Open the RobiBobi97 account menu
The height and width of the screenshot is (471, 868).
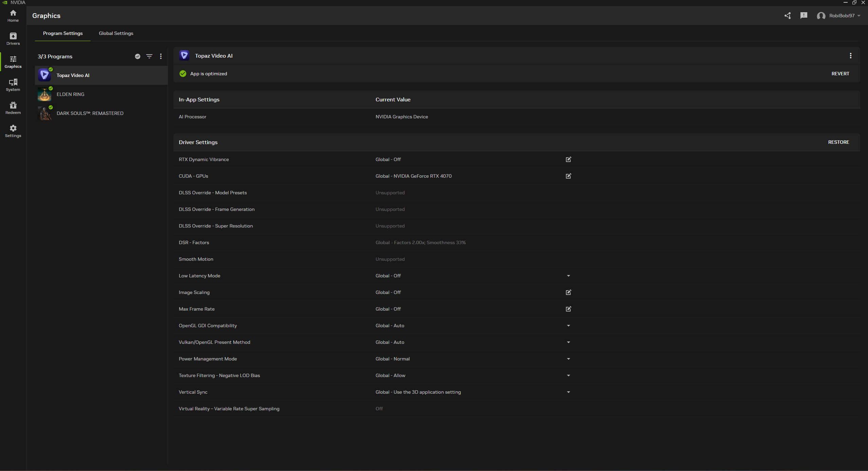point(838,16)
